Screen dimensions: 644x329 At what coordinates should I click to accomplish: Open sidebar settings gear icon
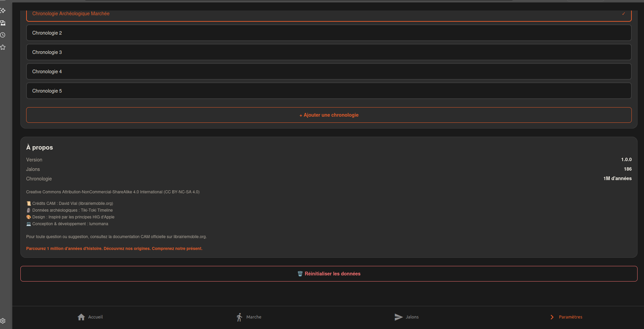click(3, 321)
